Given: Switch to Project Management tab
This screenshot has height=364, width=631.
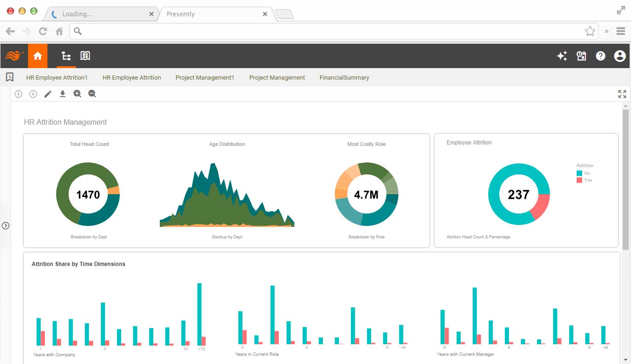Looking at the screenshot, I should tap(277, 78).
